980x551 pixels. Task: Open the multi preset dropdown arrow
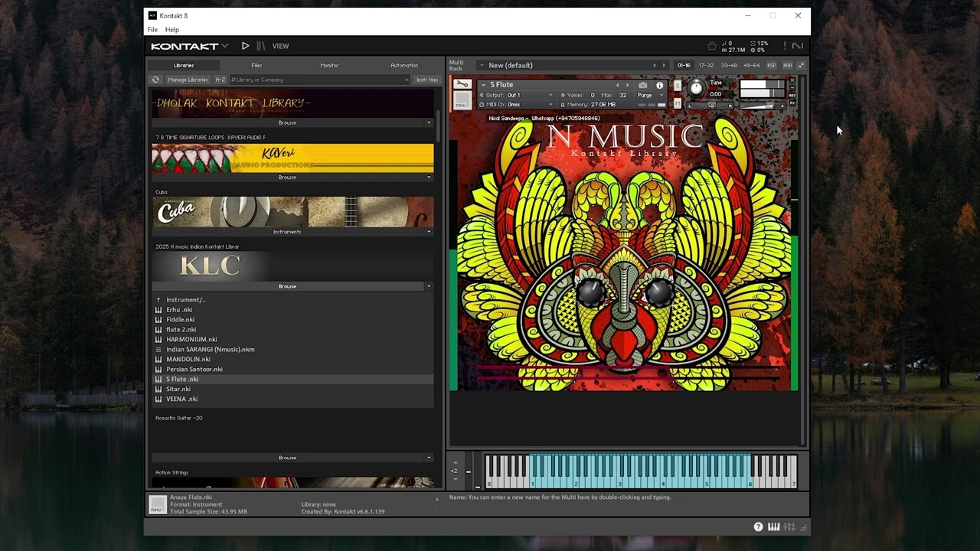(482, 65)
